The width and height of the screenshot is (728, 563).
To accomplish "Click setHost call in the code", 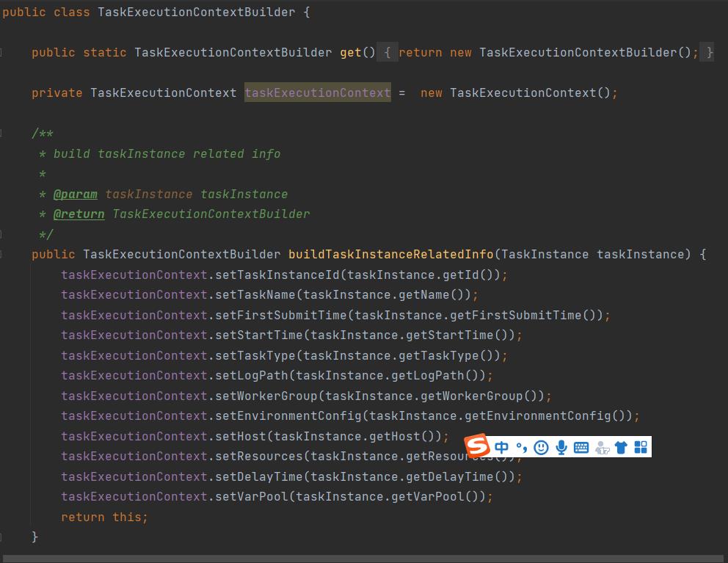I will pyautogui.click(x=241, y=437).
